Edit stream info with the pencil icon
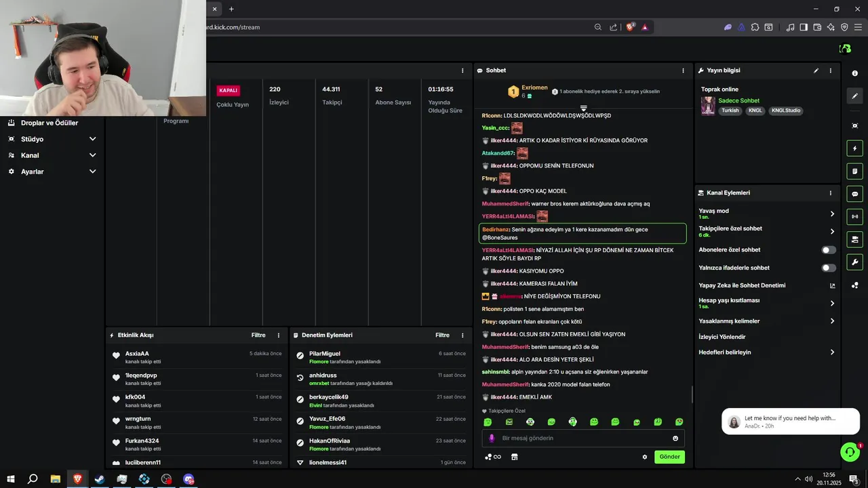This screenshot has width=868, height=488. point(816,70)
